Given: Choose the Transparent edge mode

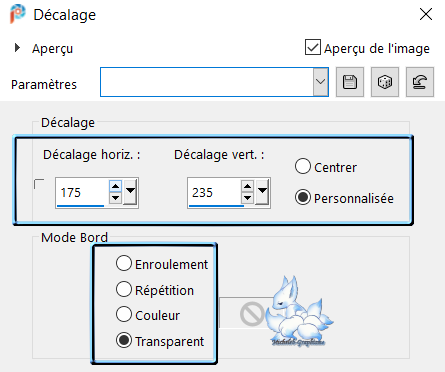Looking at the screenshot, I should tap(124, 340).
